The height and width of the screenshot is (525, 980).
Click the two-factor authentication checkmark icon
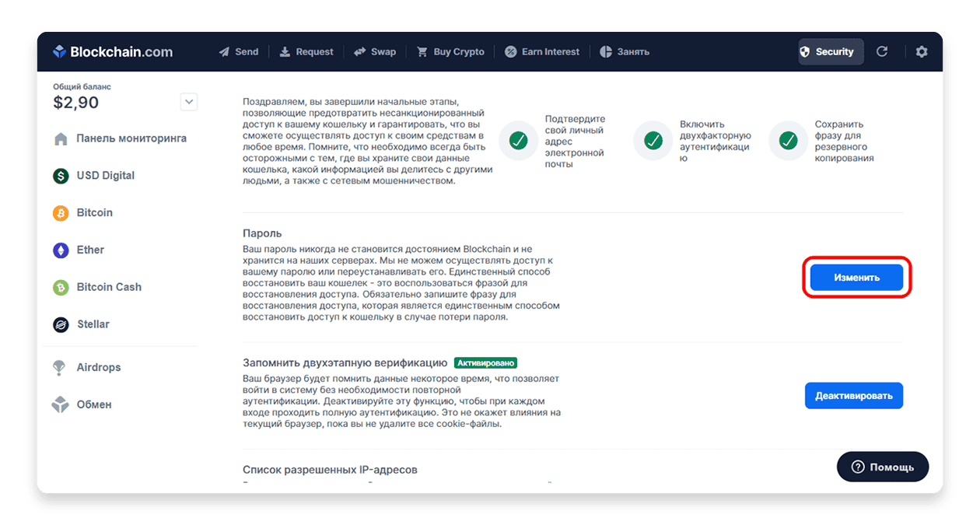click(653, 141)
